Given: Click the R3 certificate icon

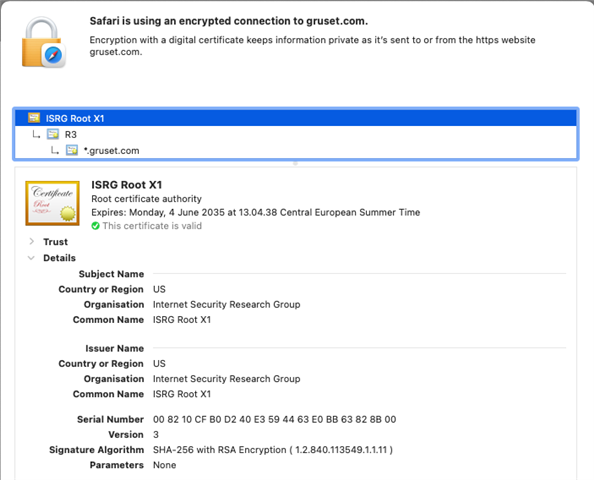Looking at the screenshot, I should (x=53, y=134).
